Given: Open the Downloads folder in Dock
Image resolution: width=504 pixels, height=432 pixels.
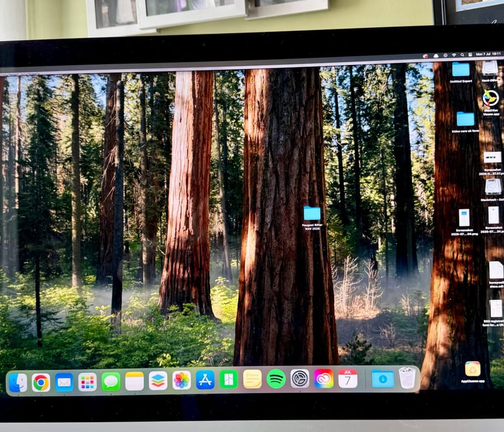Looking at the screenshot, I should point(383,379).
